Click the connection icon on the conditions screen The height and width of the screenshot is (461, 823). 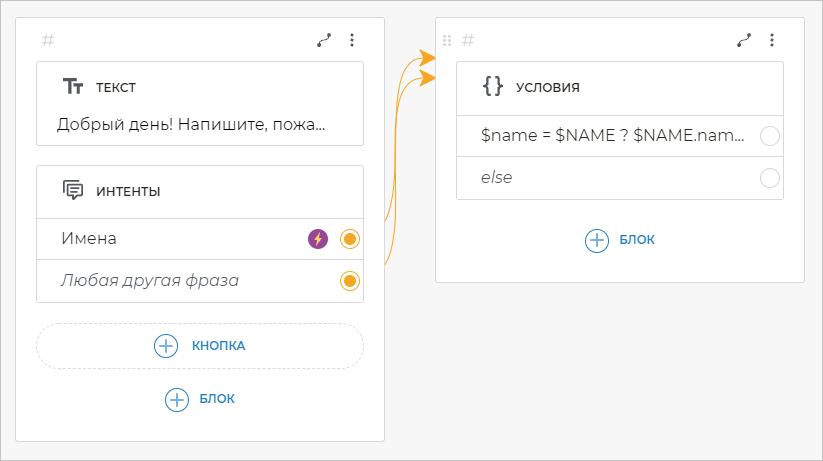pyautogui.click(x=744, y=40)
